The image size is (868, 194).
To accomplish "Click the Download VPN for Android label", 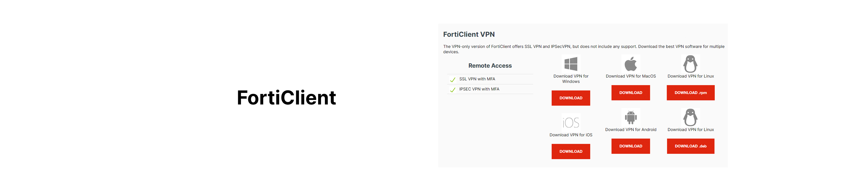I will coord(630,130).
